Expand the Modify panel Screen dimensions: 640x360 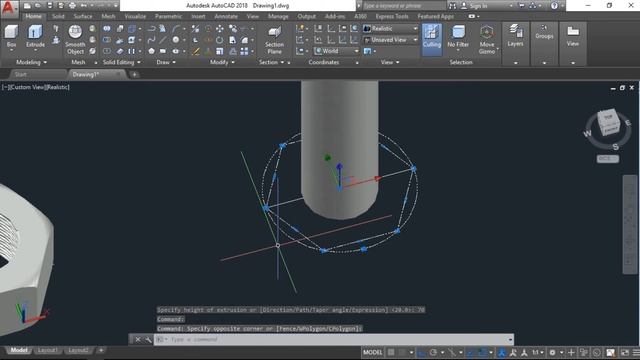(222, 62)
